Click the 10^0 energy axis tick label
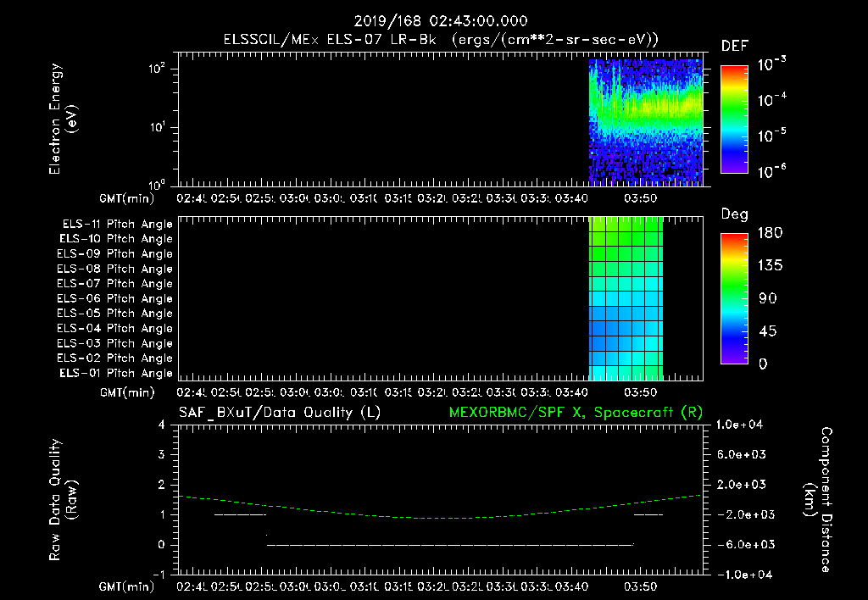The height and width of the screenshot is (600, 868). pos(157,184)
